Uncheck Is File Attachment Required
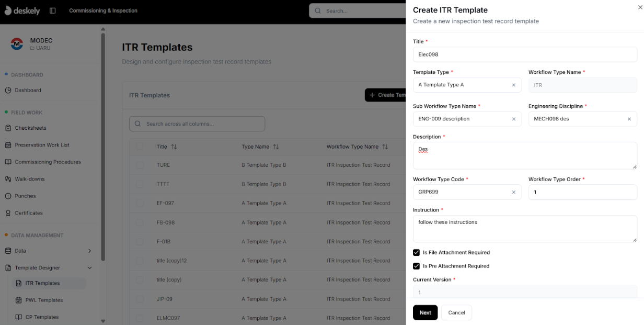The image size is (644, 325). point(416,252)
